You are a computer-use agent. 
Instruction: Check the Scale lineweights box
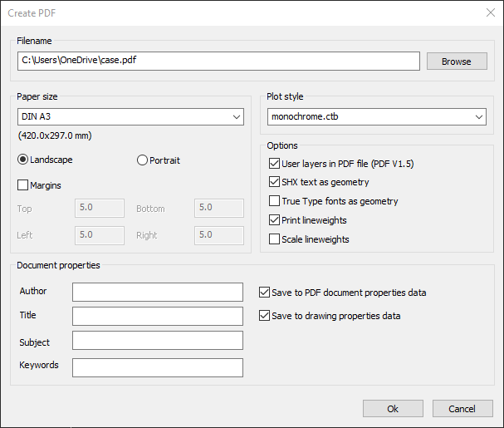pyautogui.click(x=275, y=239)
